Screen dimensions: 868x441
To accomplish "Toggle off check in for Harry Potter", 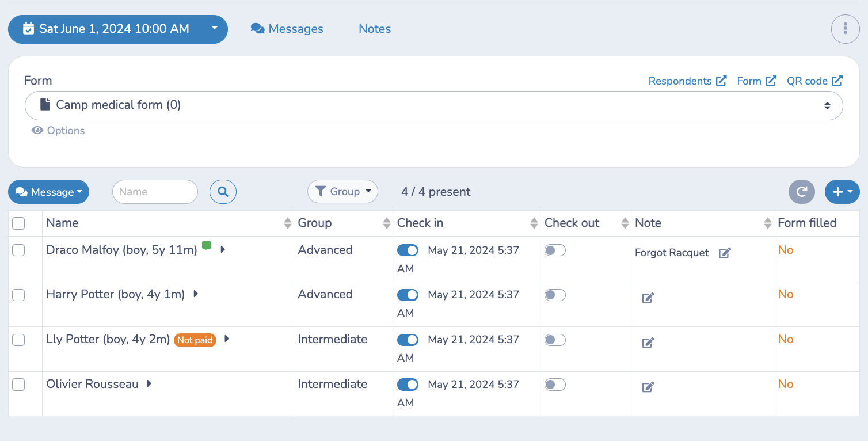I will [408, 295].
